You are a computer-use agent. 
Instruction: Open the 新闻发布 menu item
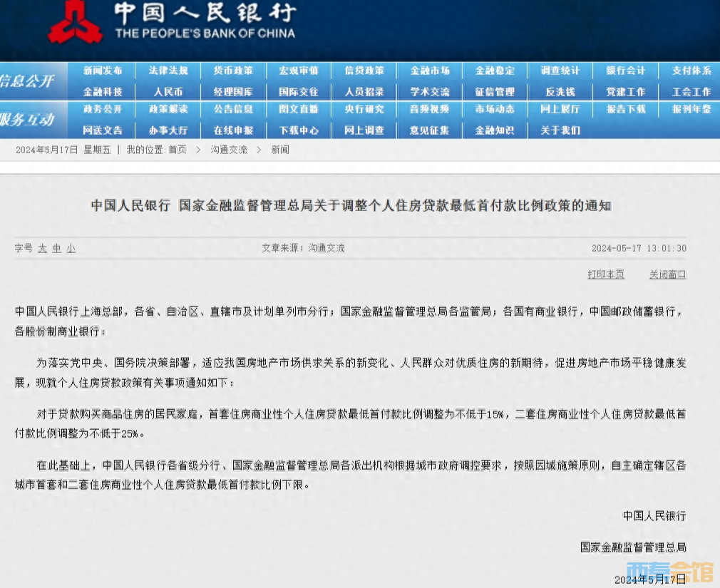[103, 71]
